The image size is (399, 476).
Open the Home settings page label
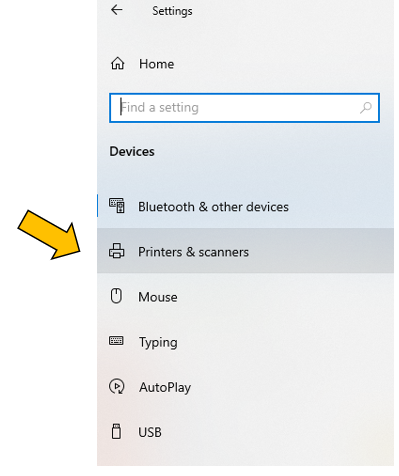tap(156, 64)
